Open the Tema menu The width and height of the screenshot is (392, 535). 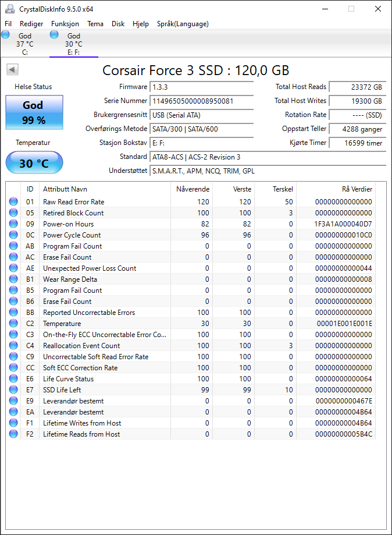(95, 23)
